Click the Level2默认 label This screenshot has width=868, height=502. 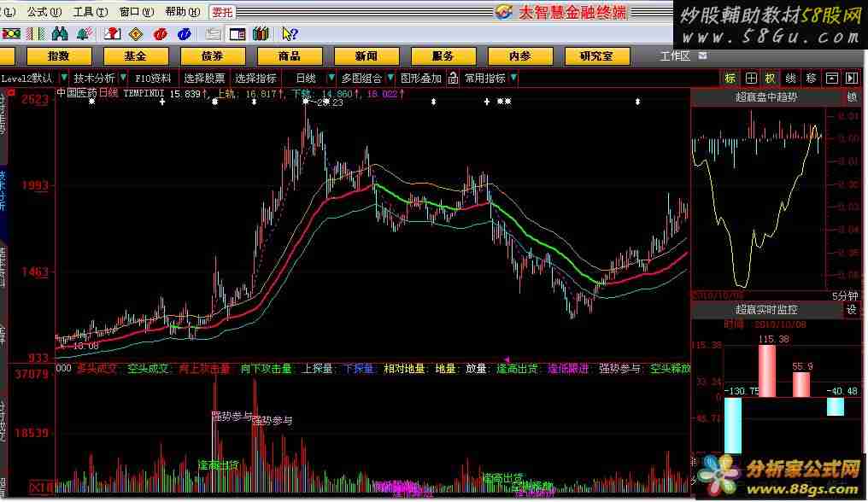[x=26, y=78]
